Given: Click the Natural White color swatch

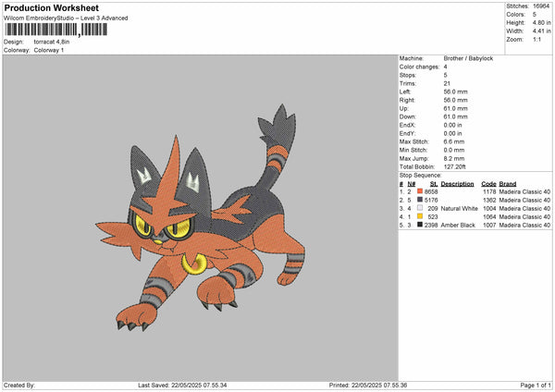Looking at the screenshot, I should 420,208.
